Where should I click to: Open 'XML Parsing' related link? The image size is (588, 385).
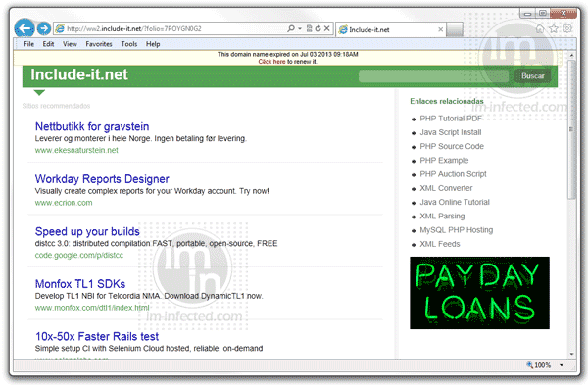(x=442, y=216)
